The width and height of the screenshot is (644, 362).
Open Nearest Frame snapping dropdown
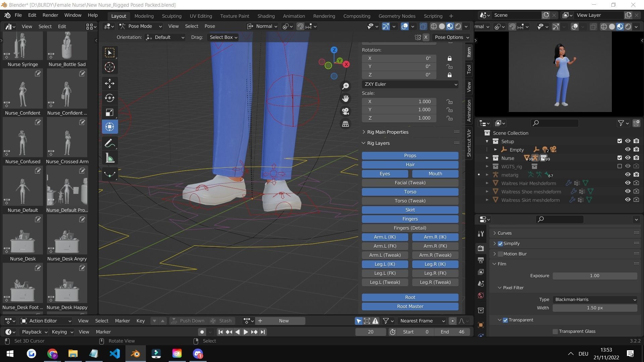point(422,321)
